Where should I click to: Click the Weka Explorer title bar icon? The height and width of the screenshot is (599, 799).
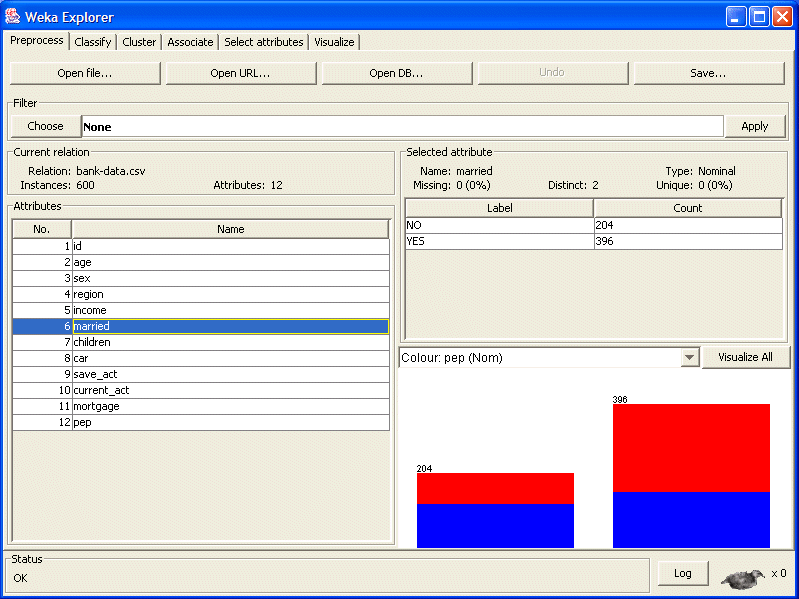[x=13, y=17]
